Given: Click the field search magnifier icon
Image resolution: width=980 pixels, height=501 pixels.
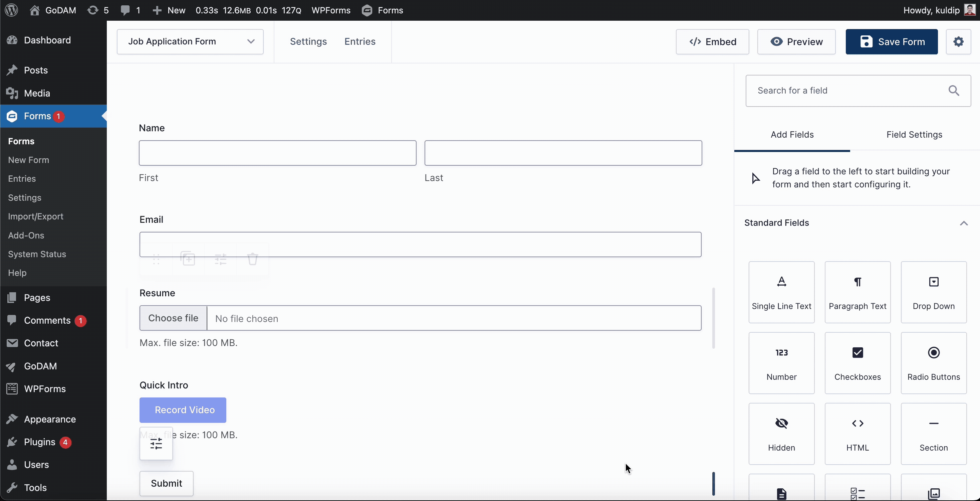Looking at the screenshot, I should (x=954, y=91).
